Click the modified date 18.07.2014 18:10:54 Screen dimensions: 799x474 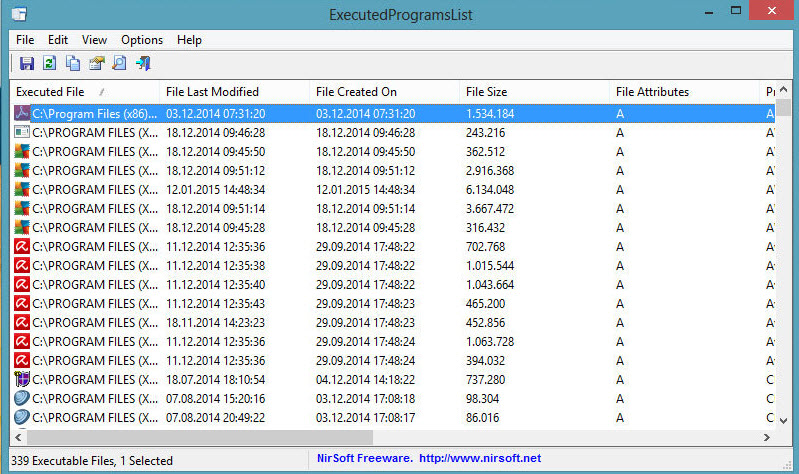[216, 380]
